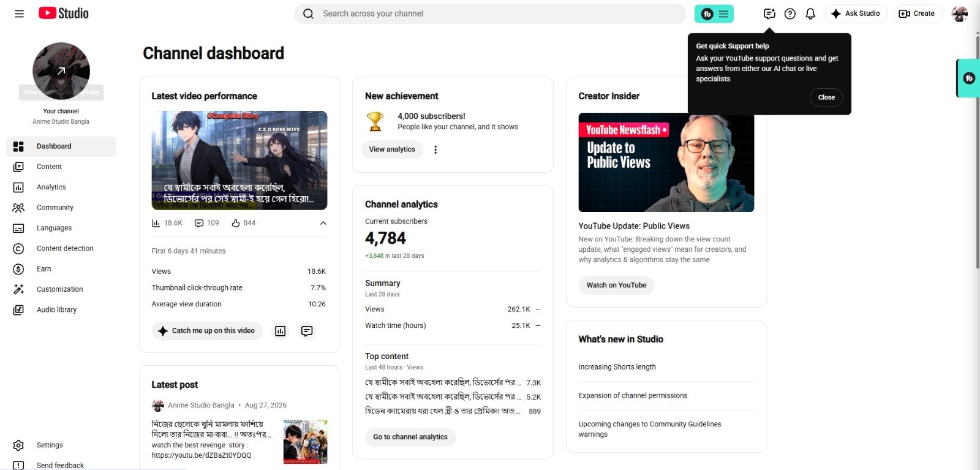Screen dimensions: 980x470
Task: Open the account avatar menu
Action: pos(960,13)
